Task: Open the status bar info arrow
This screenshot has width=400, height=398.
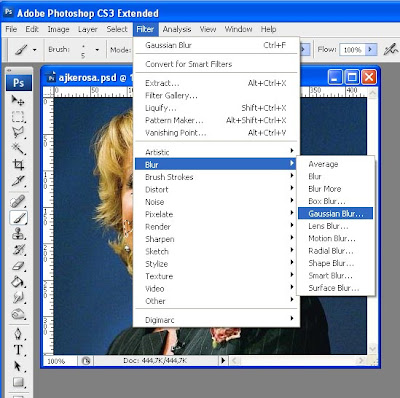Action: pos(223,360)
